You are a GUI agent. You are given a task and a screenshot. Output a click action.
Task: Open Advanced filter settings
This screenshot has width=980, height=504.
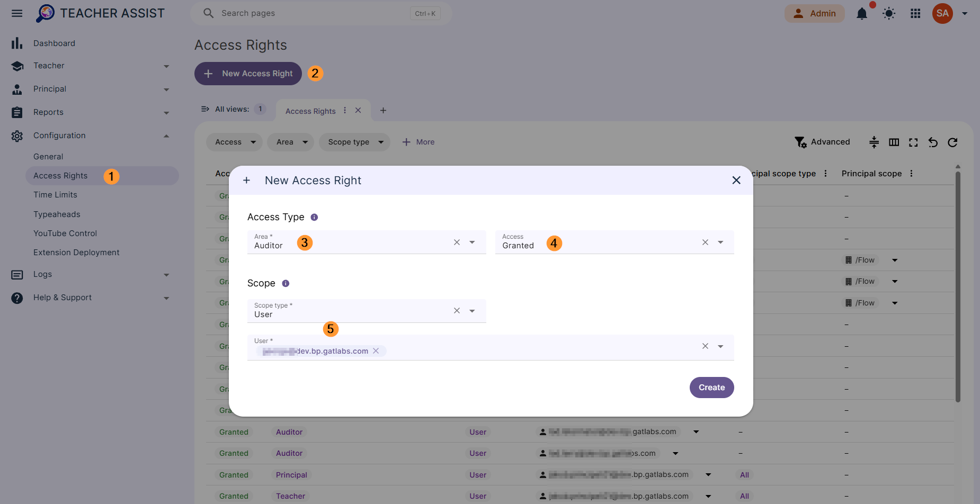click(x=822, y=142)
